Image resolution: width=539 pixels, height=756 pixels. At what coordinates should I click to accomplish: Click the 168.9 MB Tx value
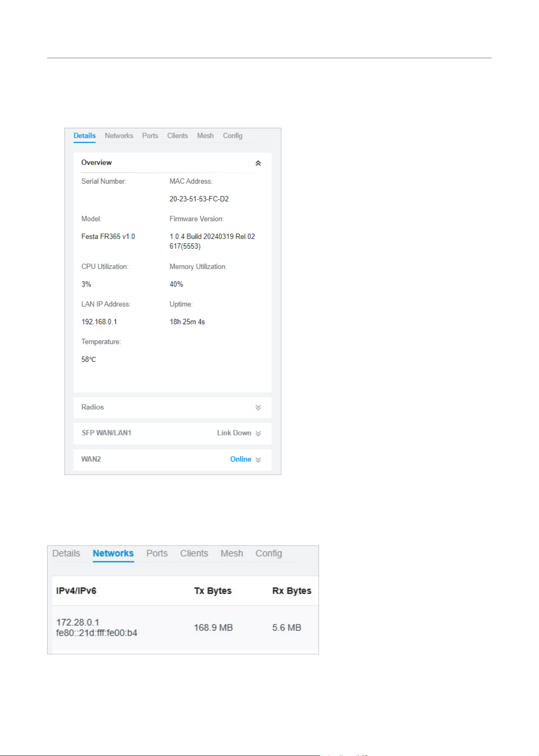[213, 628]
